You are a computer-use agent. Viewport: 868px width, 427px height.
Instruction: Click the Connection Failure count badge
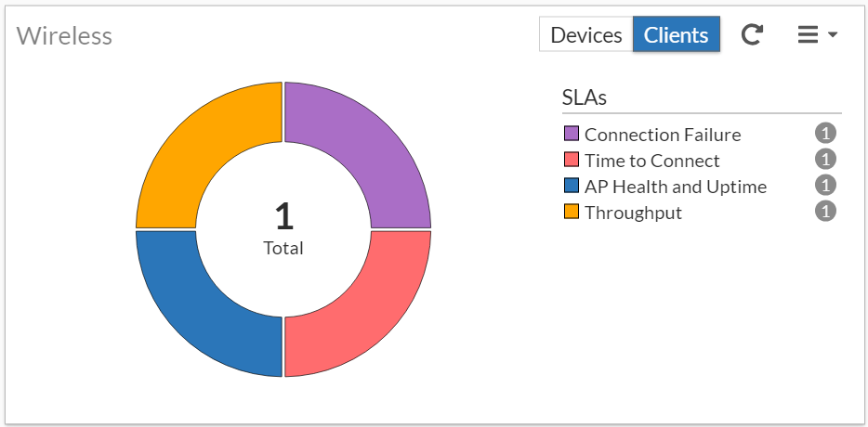(825, 133)
